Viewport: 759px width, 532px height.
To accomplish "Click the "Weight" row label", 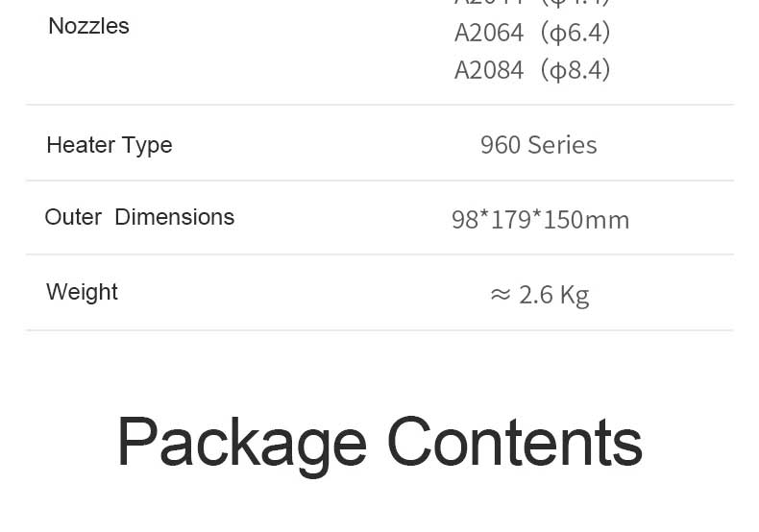I will tap(82, 292).
